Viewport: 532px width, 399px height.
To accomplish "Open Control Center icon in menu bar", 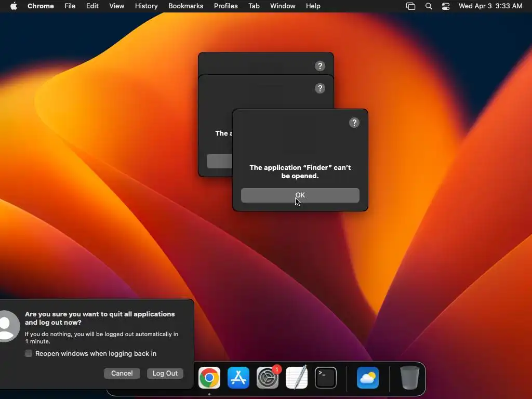I will (x=445, y=6).
